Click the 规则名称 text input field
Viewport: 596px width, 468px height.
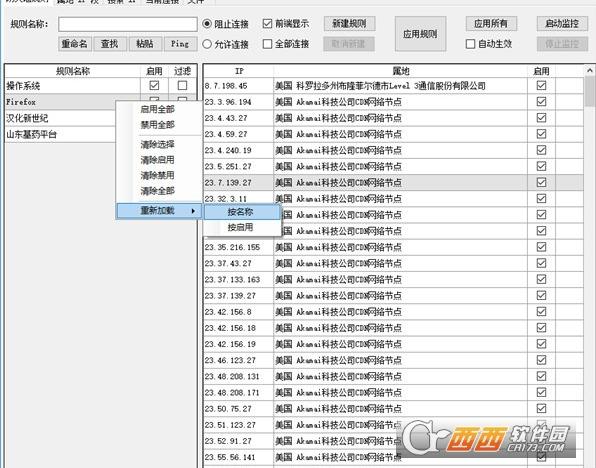point(128,24)
